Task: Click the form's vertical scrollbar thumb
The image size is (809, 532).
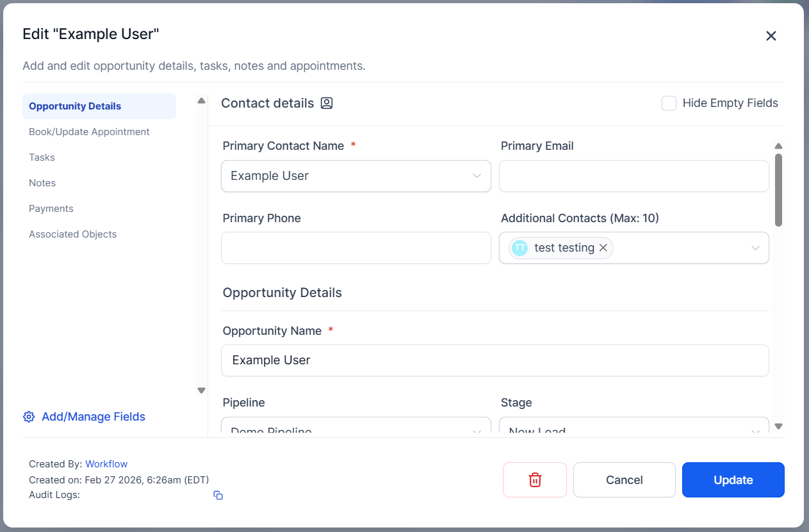Action: point(778,189)
